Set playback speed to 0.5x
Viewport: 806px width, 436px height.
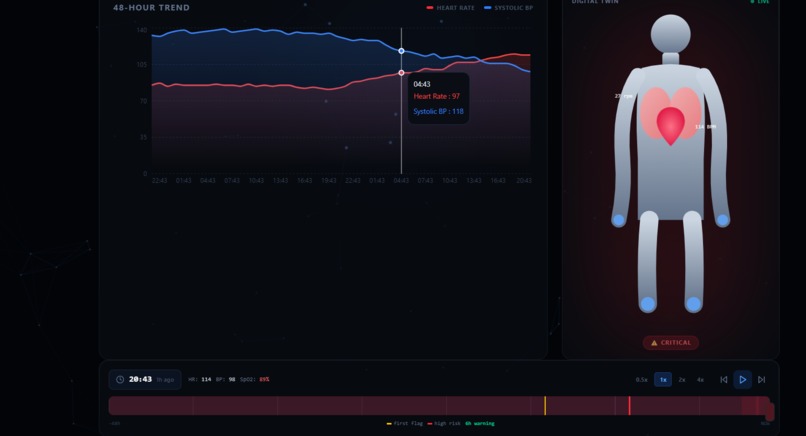(x=642, y=379)
